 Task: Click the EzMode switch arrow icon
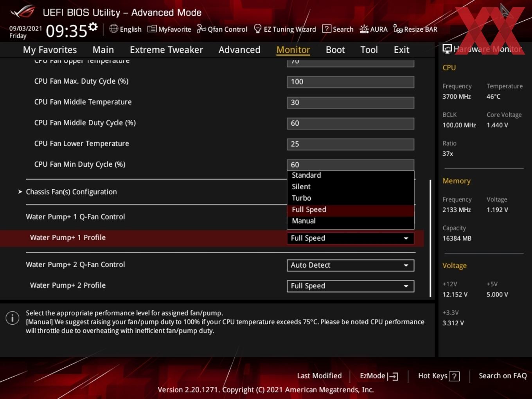click(393, 376)
